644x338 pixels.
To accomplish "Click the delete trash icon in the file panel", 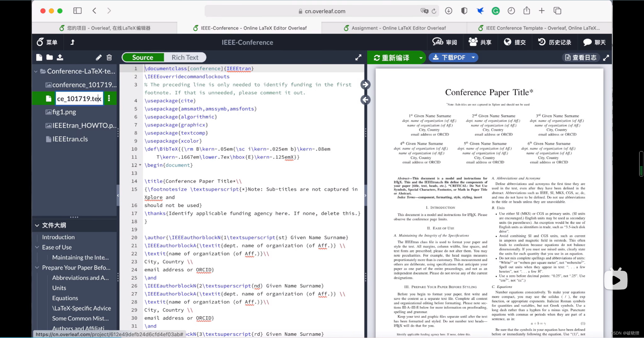I will 109,58.
